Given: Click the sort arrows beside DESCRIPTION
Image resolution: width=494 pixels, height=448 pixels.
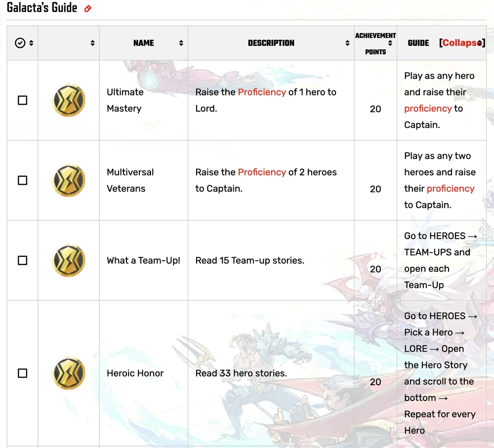Looking at the screenshot, I should tap(347, 42).
